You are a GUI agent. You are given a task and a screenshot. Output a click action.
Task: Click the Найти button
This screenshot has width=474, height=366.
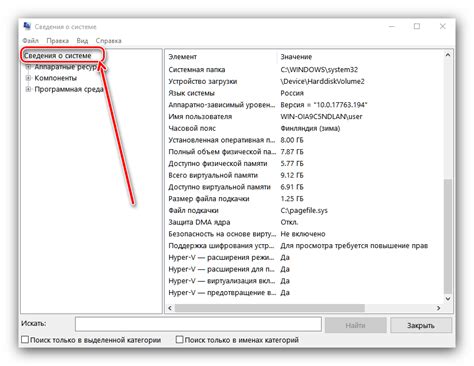pos(355,325)
